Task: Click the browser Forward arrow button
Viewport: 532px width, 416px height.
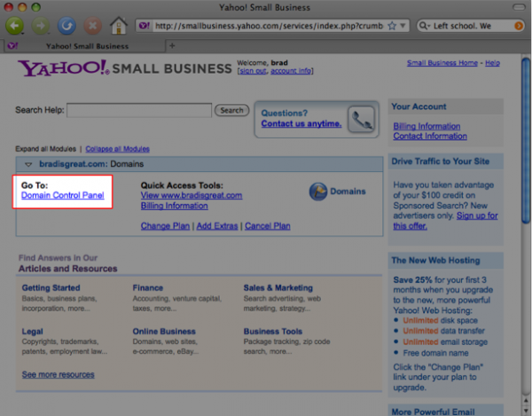Action: coord(41,26)
